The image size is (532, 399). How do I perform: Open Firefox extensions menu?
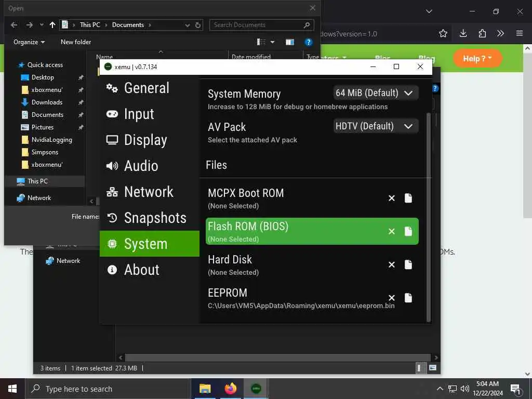pos(482,33)
